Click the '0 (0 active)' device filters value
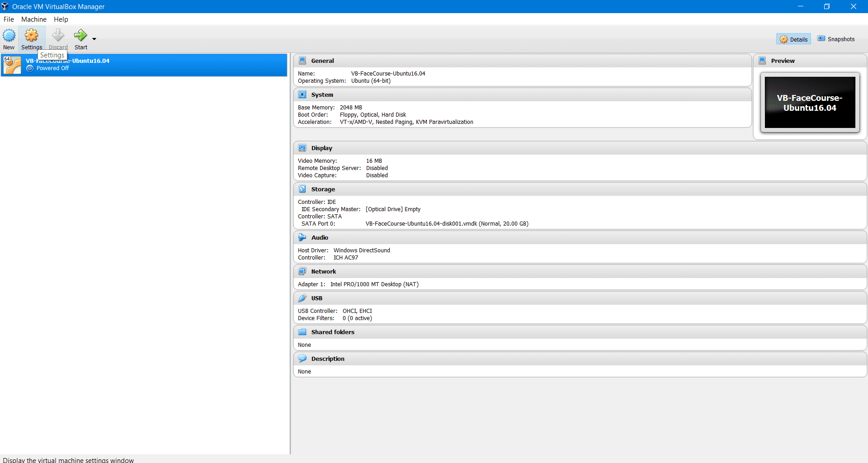Screen dimensions: 868x463 [357, 318]
